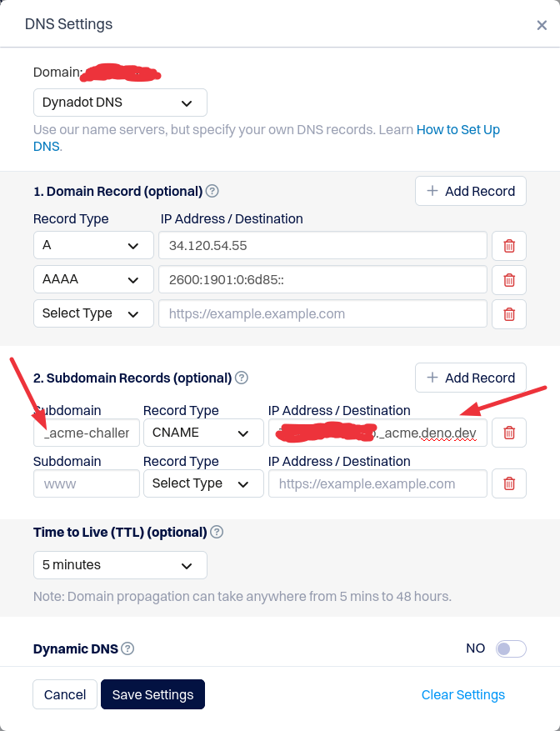
Task: Expand the 5 minutes TTL dropdown
Action: (x=120, y=565)
